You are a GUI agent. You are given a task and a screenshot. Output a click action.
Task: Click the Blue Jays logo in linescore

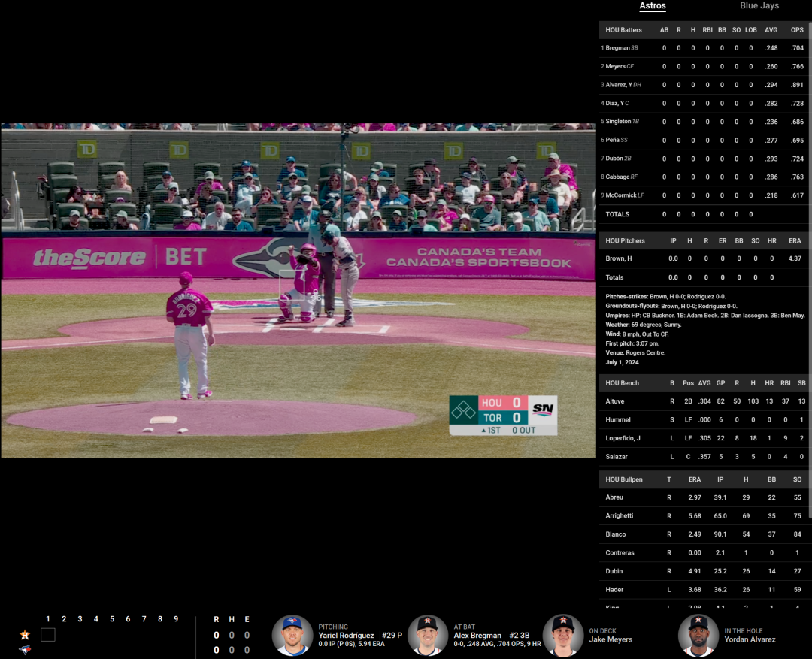tap(24, 650)
